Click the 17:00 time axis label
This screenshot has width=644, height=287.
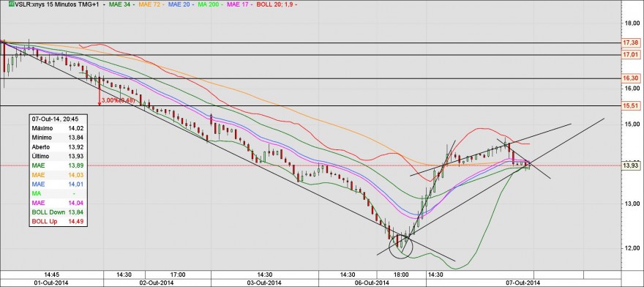(178, 275)
